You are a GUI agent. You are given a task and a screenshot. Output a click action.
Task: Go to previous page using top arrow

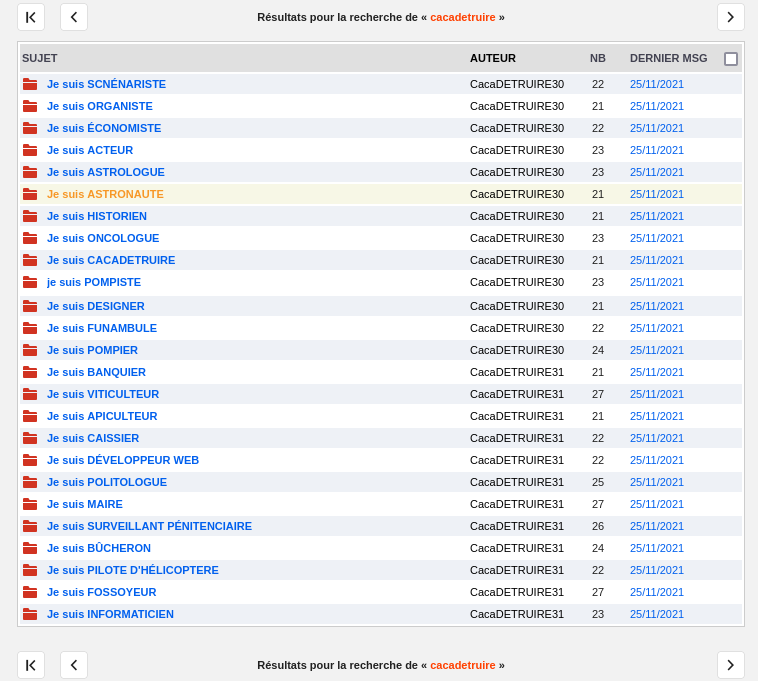[x=74, y=17]
